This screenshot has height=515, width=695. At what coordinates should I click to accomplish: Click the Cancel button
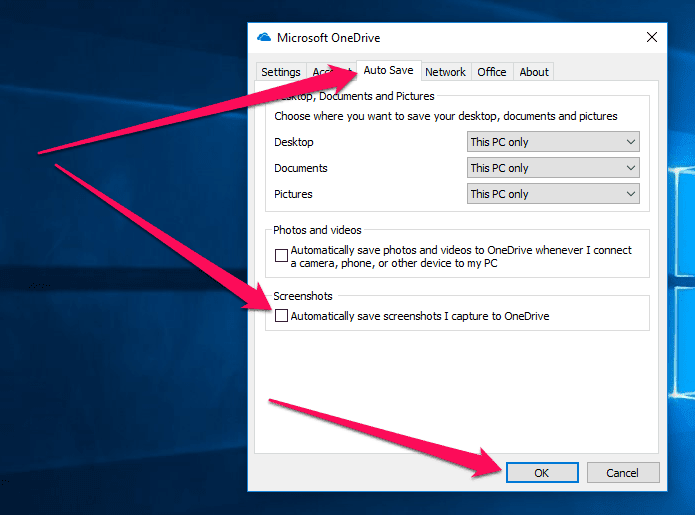[x=623, y=473]
